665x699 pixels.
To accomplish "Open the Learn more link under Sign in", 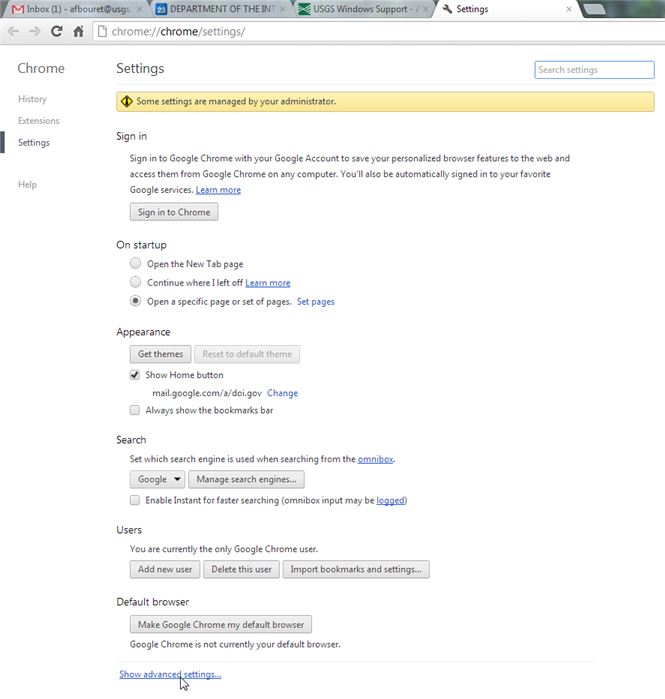I will [218, 190].
